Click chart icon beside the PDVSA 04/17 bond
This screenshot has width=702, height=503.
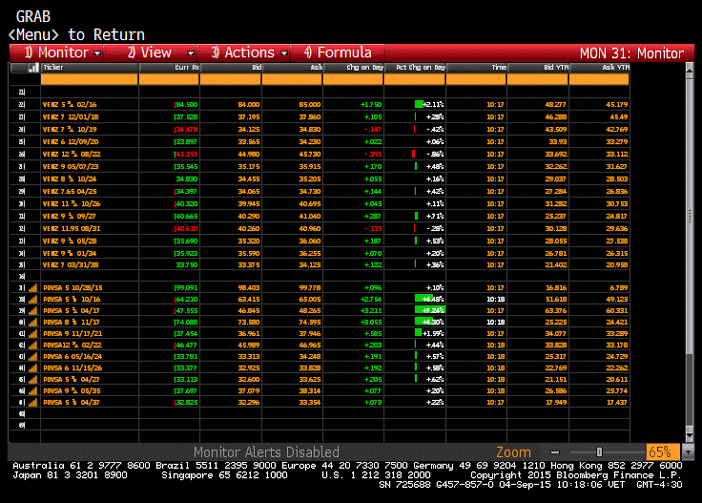33,311
